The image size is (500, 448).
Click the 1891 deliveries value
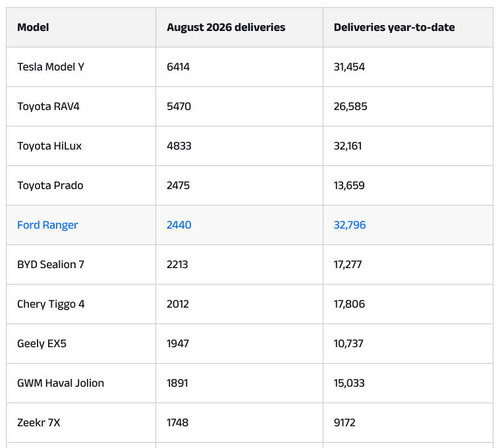coord(177,383)
